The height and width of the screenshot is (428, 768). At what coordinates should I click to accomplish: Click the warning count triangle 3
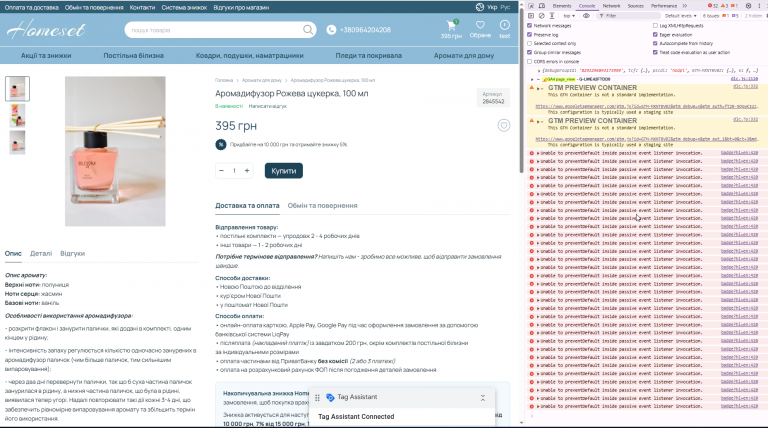pyautogui.click(x=724, y=6)
